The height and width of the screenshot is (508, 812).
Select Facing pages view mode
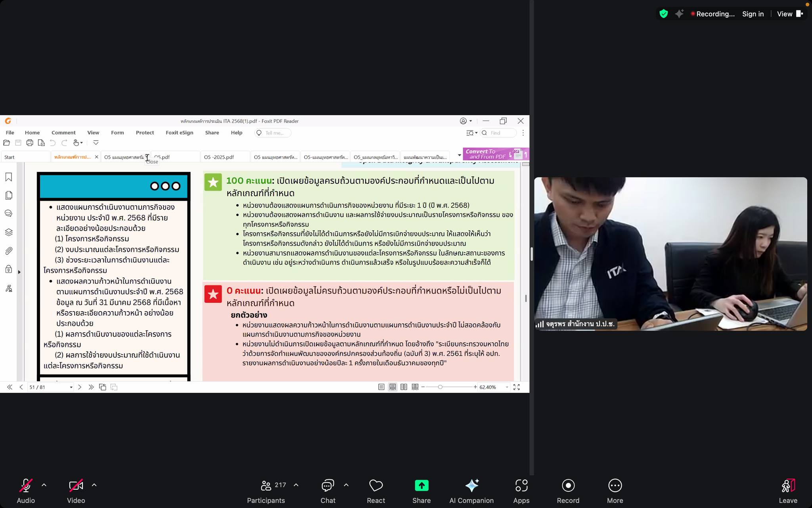(404, 387)
